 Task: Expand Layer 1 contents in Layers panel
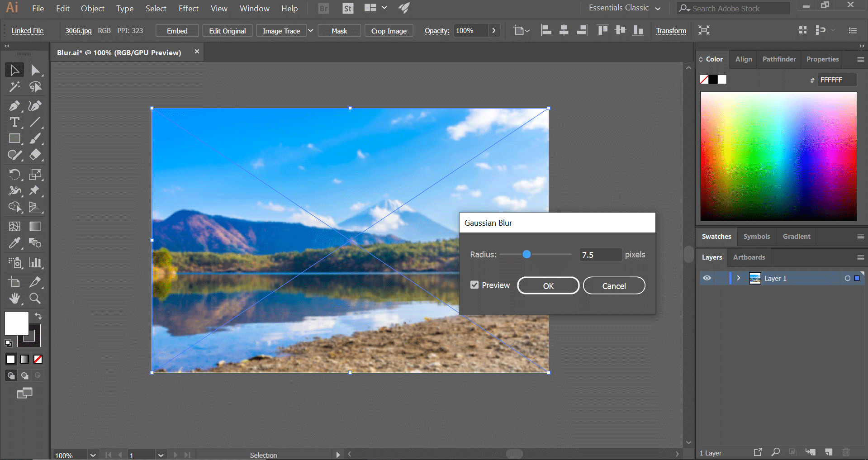pyautogui.click(x=739, y=278)
